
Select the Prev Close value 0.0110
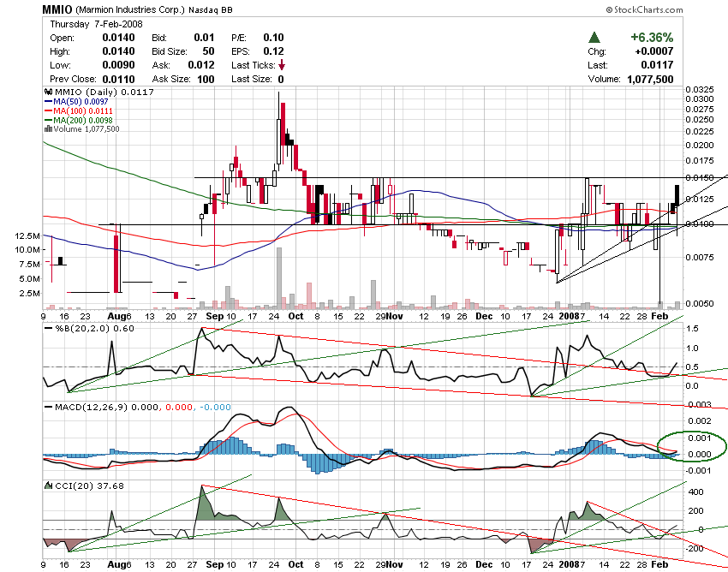point(118,79)
